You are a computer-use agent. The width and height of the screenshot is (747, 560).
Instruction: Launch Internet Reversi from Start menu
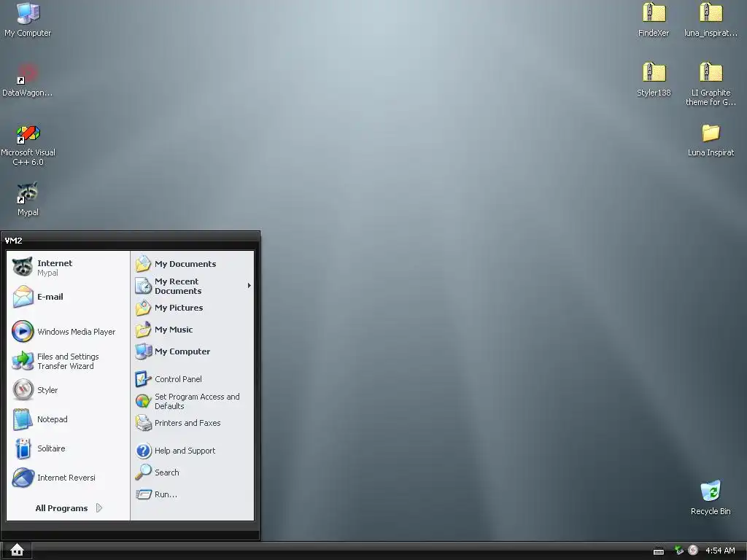click(68, 478)
